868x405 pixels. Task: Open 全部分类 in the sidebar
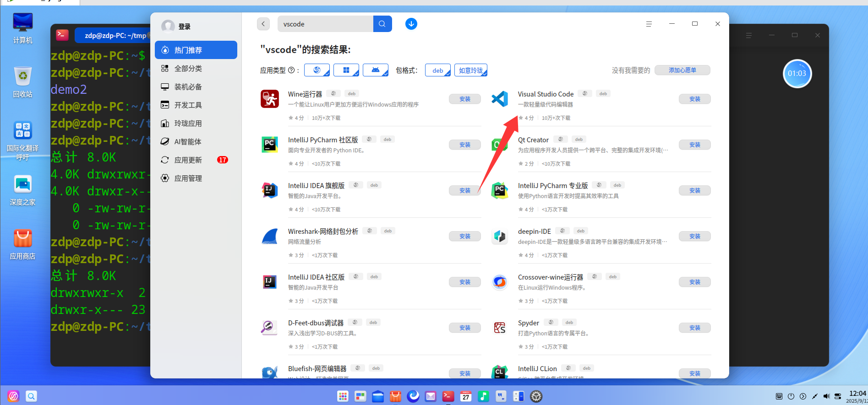pyautogui.click(x=196, y=68)
